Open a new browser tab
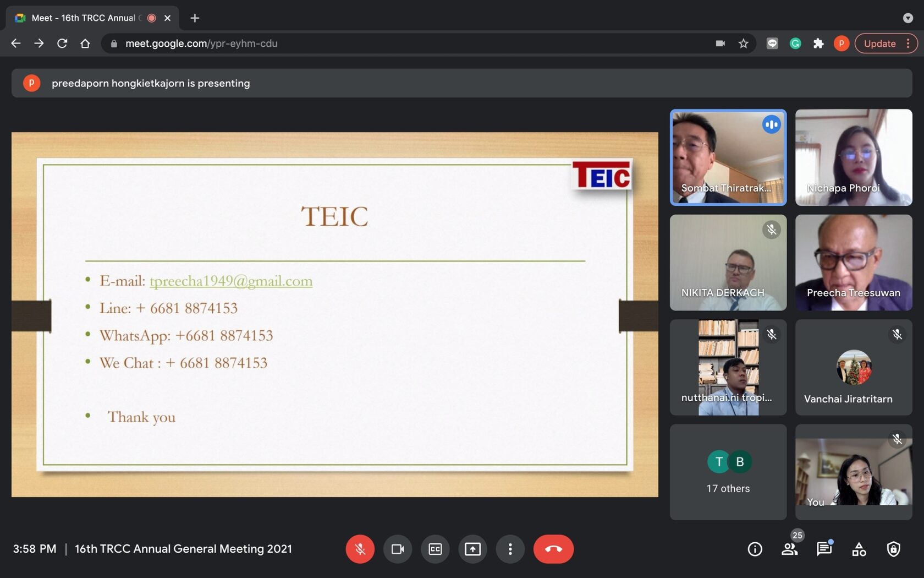924x578 pixels. pos(195,18)
